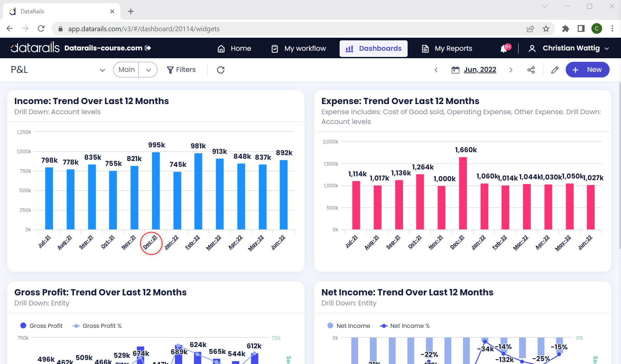Toggle browser side panel icon
Image resolution: width=621 pixels, height=364 pixels.
click(x=581, y=29)
